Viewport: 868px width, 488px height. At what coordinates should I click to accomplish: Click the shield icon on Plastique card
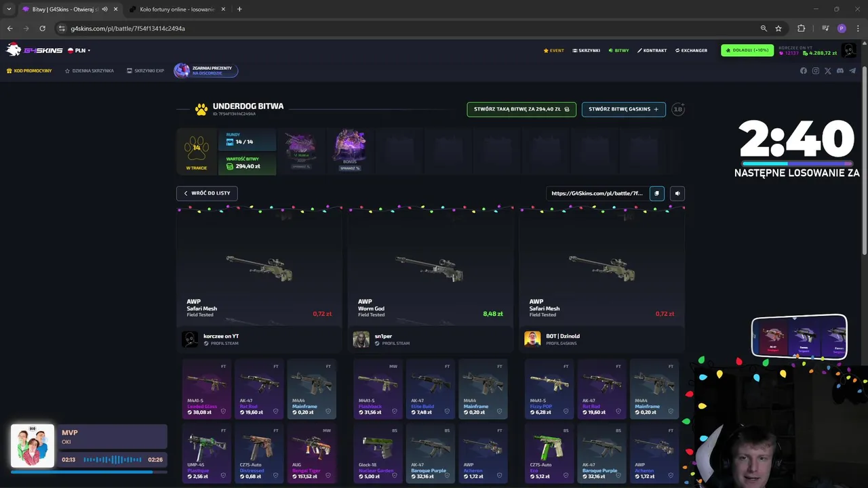click(x=222, y=476)
